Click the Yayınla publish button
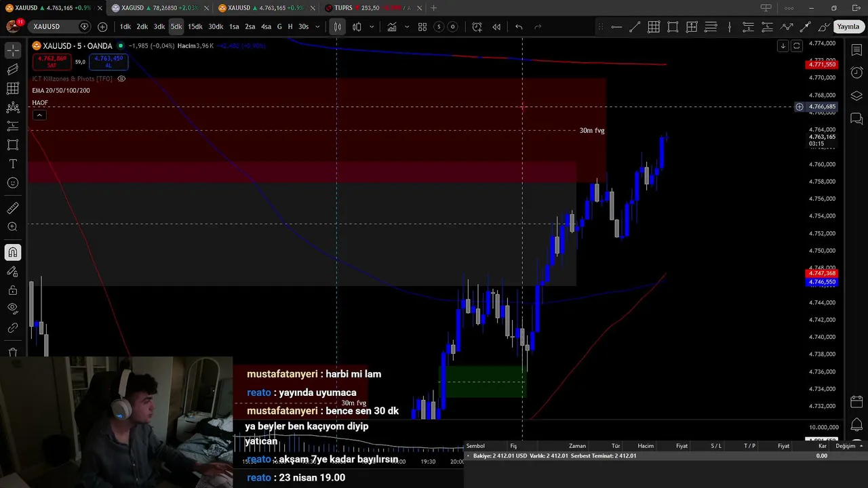The image size is (868, 488). point(848,26)
